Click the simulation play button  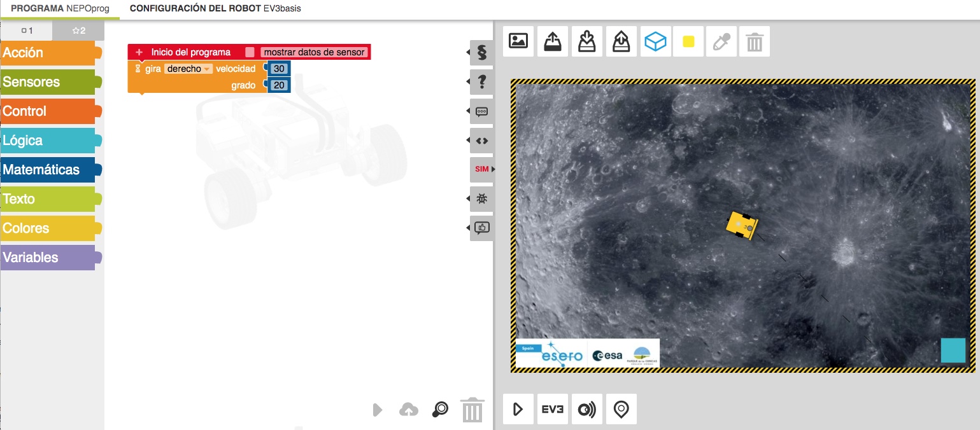[518, 409]
